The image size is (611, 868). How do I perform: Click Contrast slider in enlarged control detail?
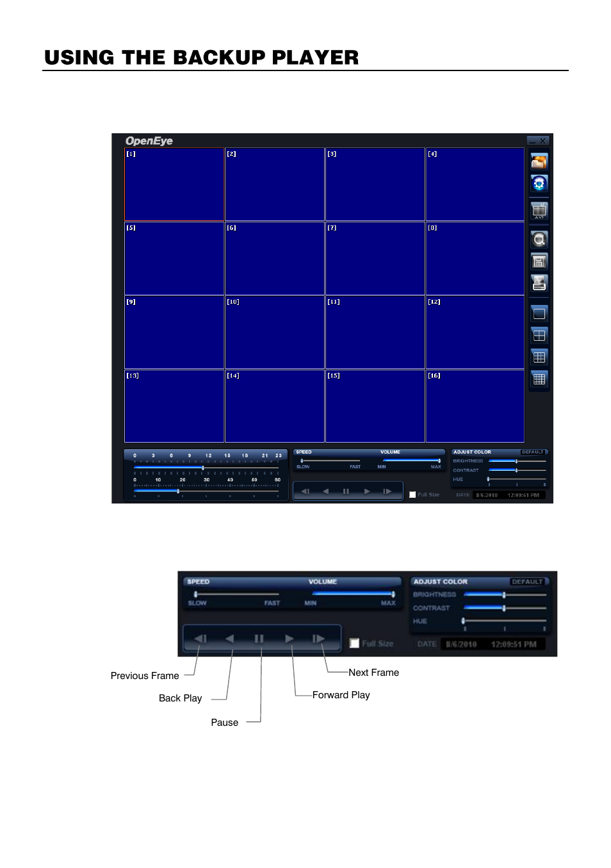pyautogui.click(x=505, y=608)
